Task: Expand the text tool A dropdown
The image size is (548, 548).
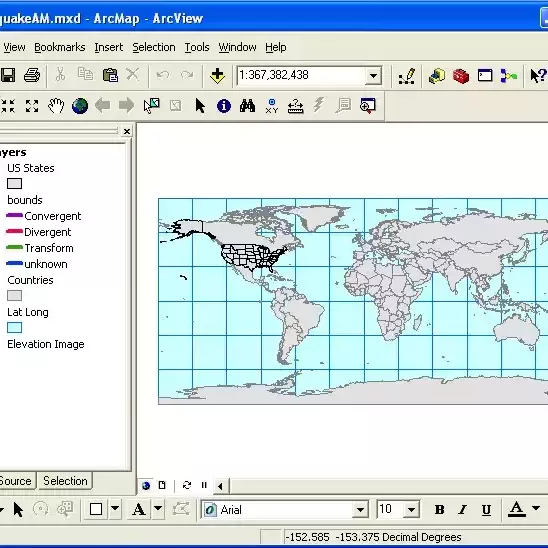Action: coord(158,509)
